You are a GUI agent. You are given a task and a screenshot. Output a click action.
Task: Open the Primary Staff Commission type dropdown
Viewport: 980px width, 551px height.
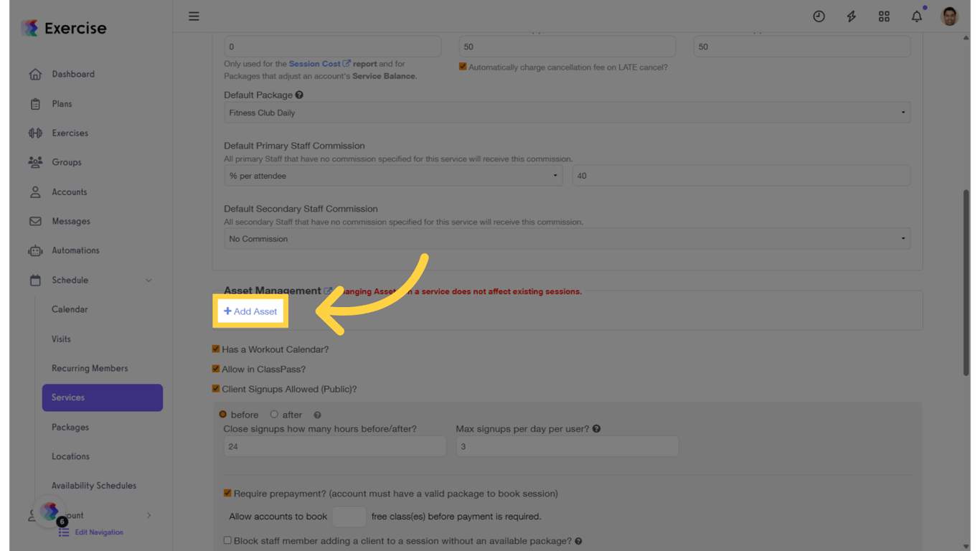click(x=393, y=176)
